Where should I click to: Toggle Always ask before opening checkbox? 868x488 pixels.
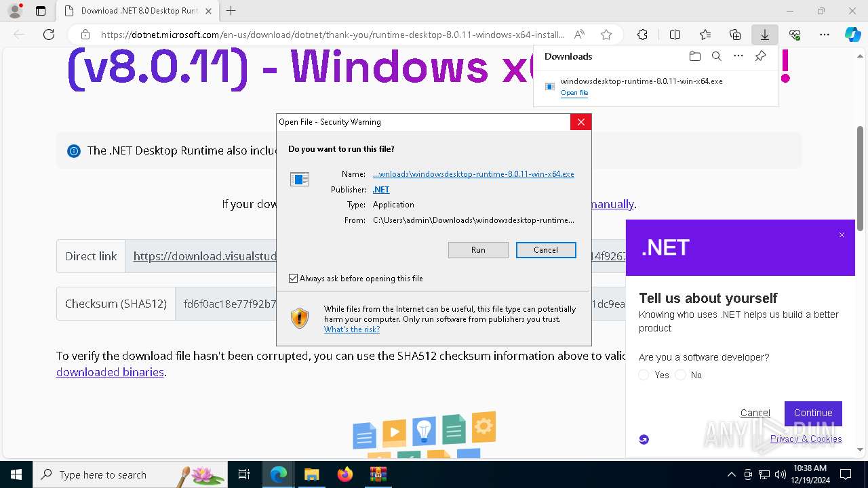click(x=293, y=279)
